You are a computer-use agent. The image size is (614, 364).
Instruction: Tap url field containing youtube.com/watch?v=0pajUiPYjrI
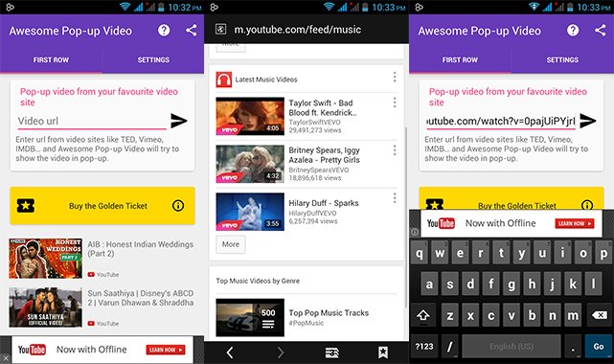501,121
